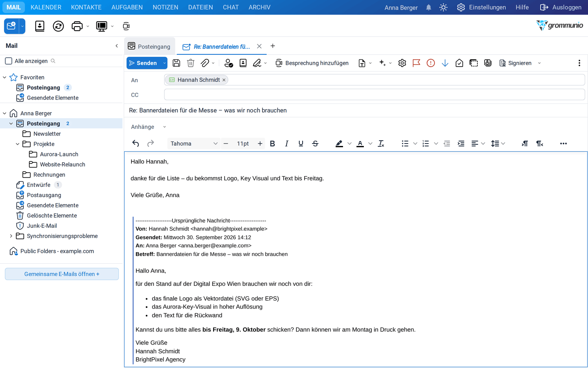This screenshot has height=368, width=588.
Task: Expand the Synchronisierungsprobleme folder
Action: click(11, 236)
